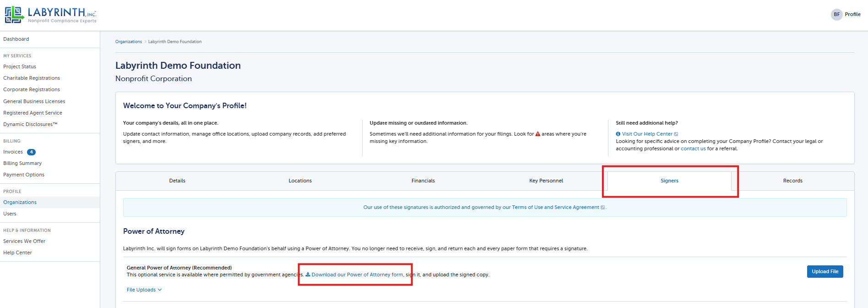Click the external-link icon after Help Center link
This screenshot has height=308, width=868.
click(x=676, y=134)
